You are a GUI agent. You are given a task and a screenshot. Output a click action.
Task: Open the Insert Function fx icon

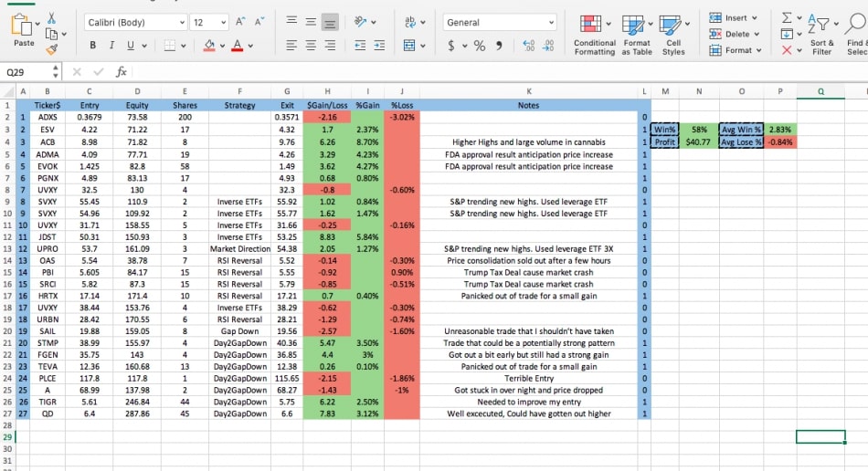(122, 71)
